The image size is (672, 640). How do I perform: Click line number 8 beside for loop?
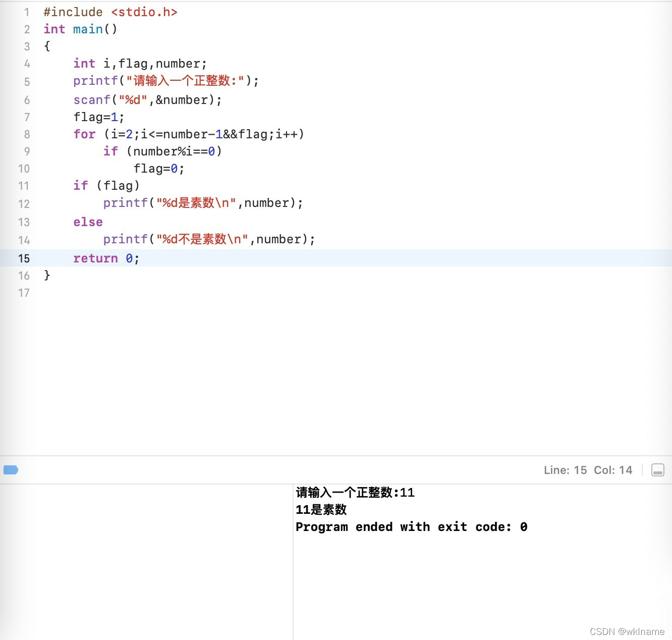click(x=27, y=134)
